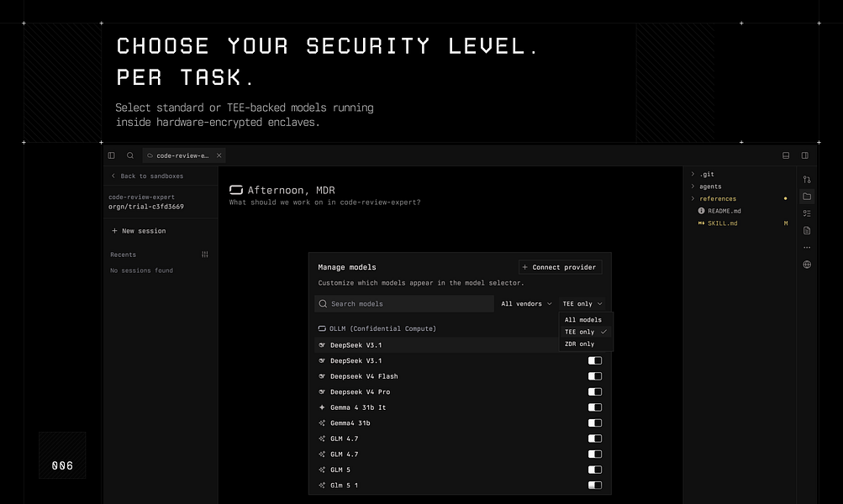Open the All vendors dropdown

coord(526,303)
